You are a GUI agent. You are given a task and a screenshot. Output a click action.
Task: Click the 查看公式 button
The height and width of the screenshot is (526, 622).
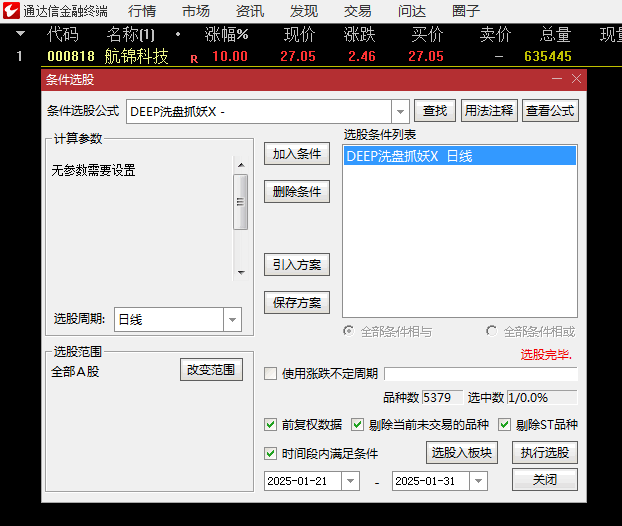pos(550,110)
